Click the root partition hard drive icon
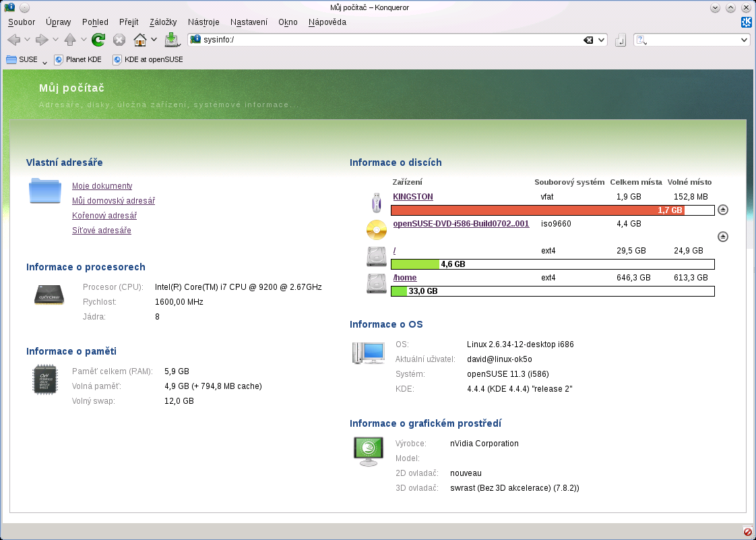 377,257
